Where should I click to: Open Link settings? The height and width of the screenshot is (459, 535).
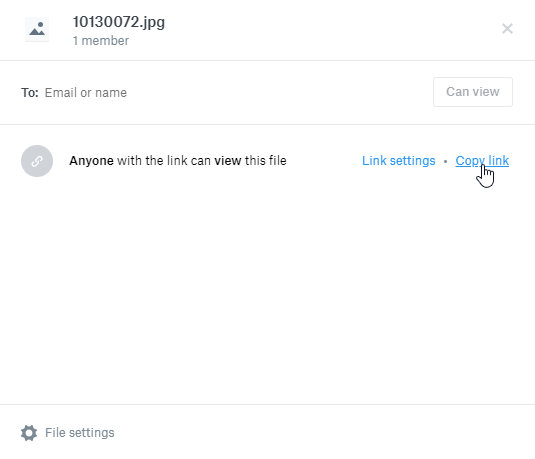pyautogui.click(x=399, y=161)
